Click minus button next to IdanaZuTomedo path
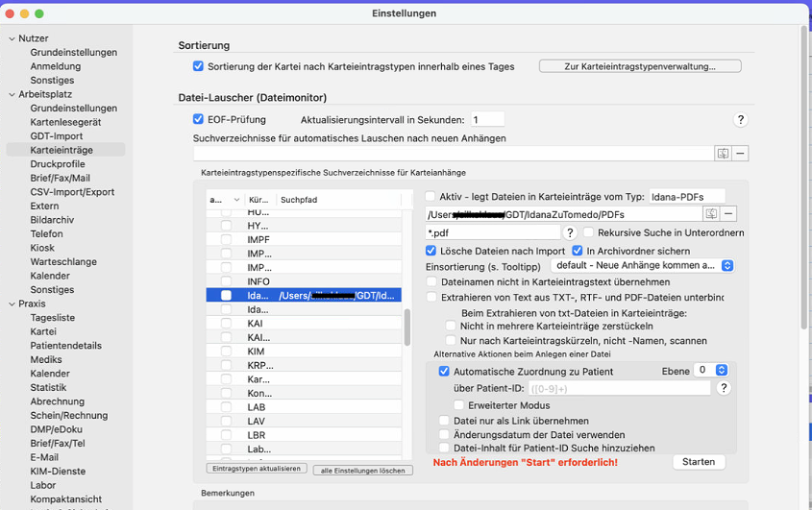The image size is (812, 510). click(728, 214)
